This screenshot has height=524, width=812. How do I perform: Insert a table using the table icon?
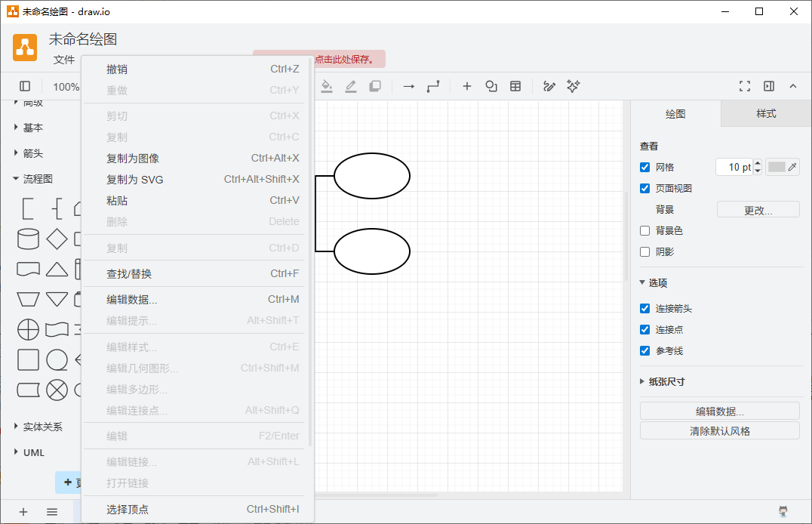pos(515,86)
